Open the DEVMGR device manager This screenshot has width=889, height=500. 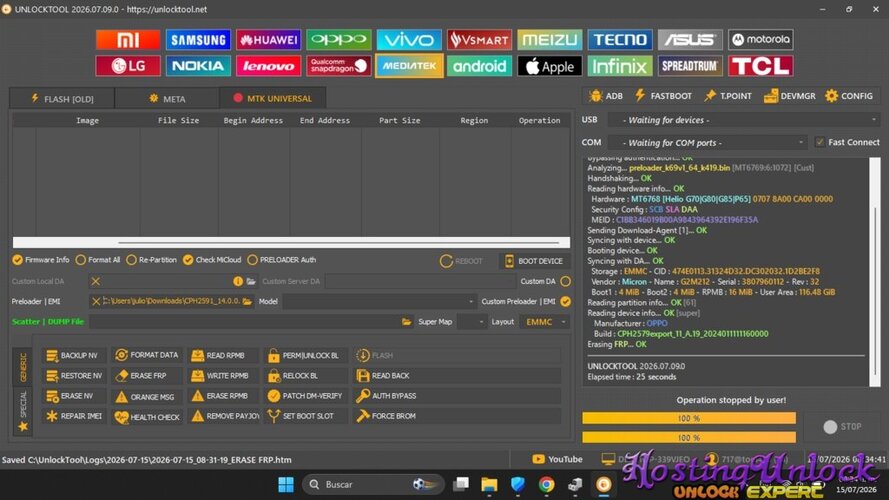click(790, 96)
